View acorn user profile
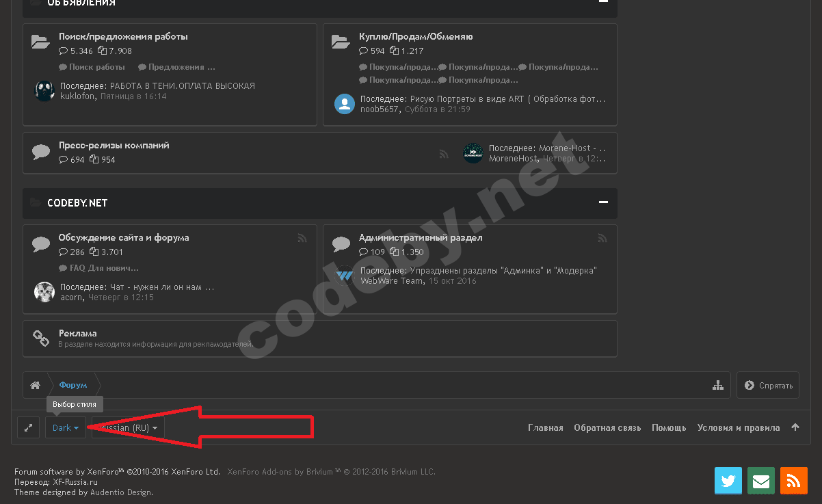Viewport: 822px width, 504px height. [72, 297]
